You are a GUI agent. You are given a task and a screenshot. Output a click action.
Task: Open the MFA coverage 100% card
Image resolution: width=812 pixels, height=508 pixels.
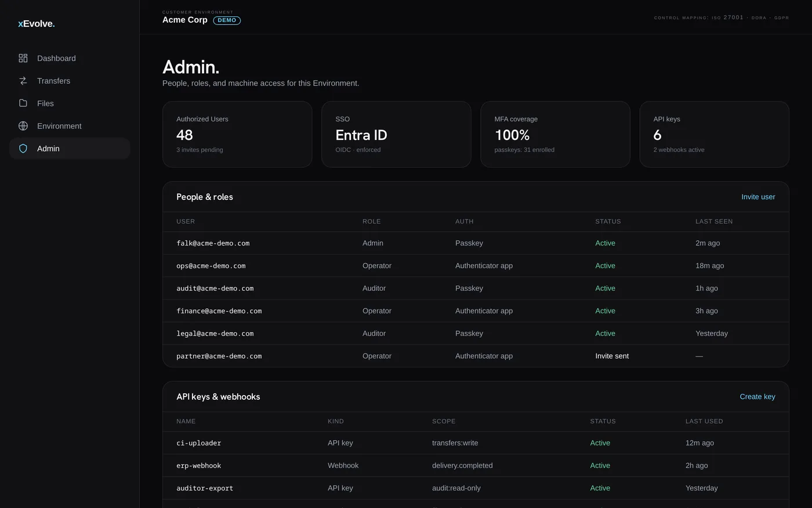click(x=555, y=135)
